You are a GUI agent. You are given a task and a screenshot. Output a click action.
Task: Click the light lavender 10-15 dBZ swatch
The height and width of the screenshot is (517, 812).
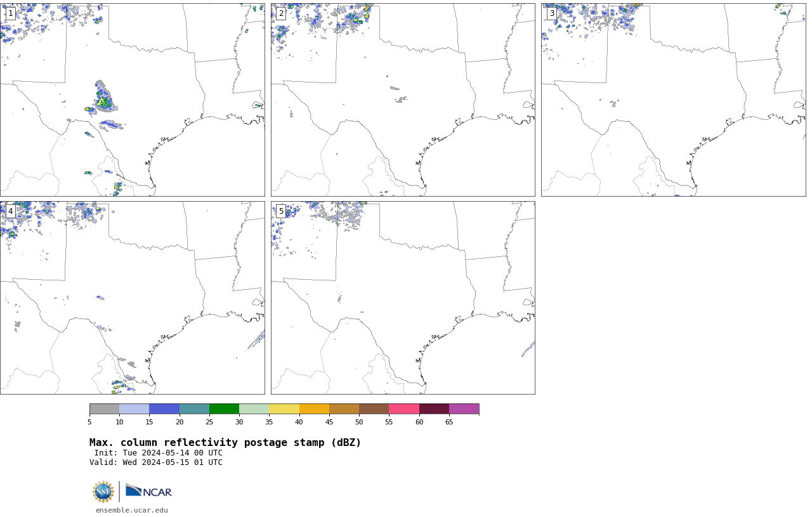click(x=134, y=409)
